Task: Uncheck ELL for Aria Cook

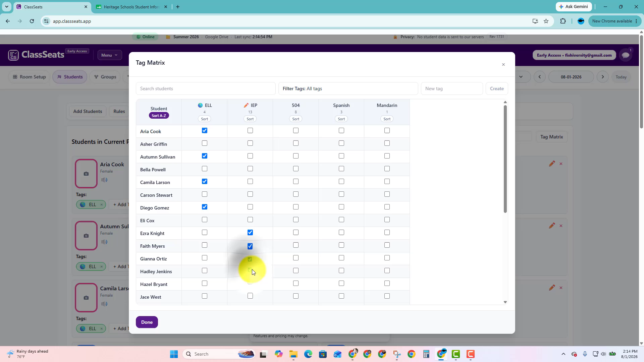Action: (x=205, y=130)
